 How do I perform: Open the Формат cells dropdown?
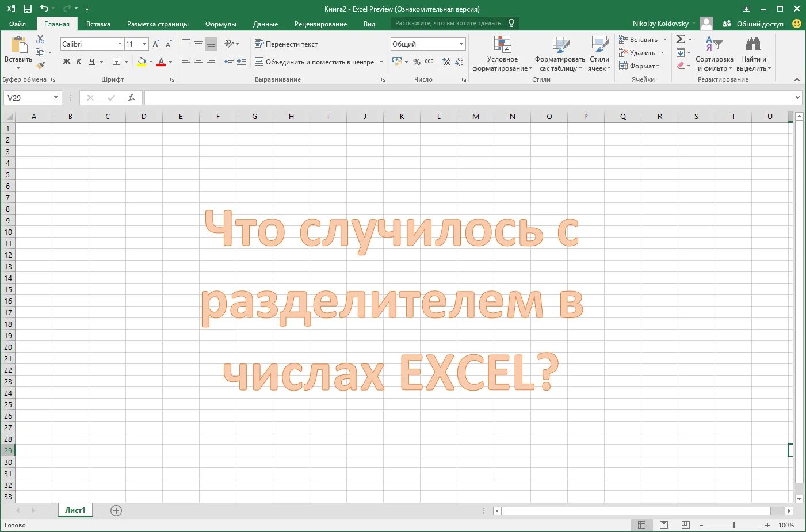[x=639, y=66]
